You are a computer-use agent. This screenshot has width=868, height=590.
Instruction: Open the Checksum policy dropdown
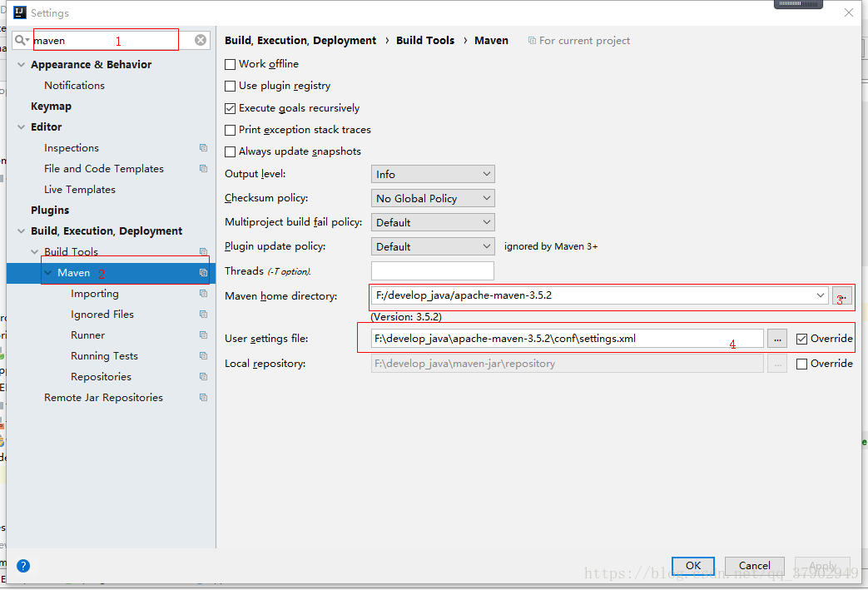tap(433, 198)
